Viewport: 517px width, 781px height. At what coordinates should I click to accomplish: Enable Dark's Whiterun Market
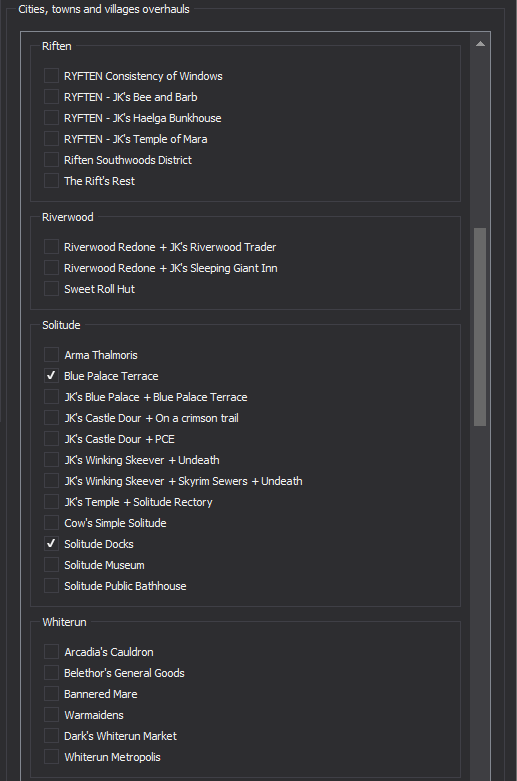51,735
